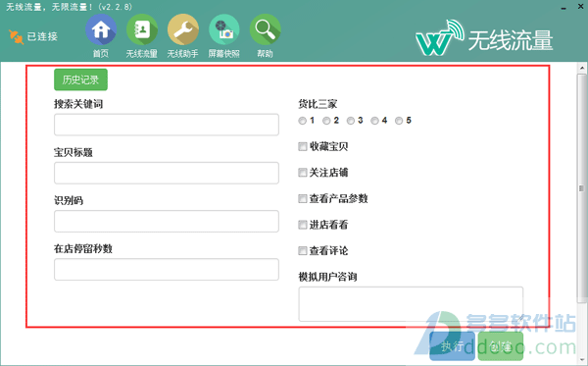Click the 在店停留秒数 input box
This screenshot has width=588, height=366.
tap(167, 269)
